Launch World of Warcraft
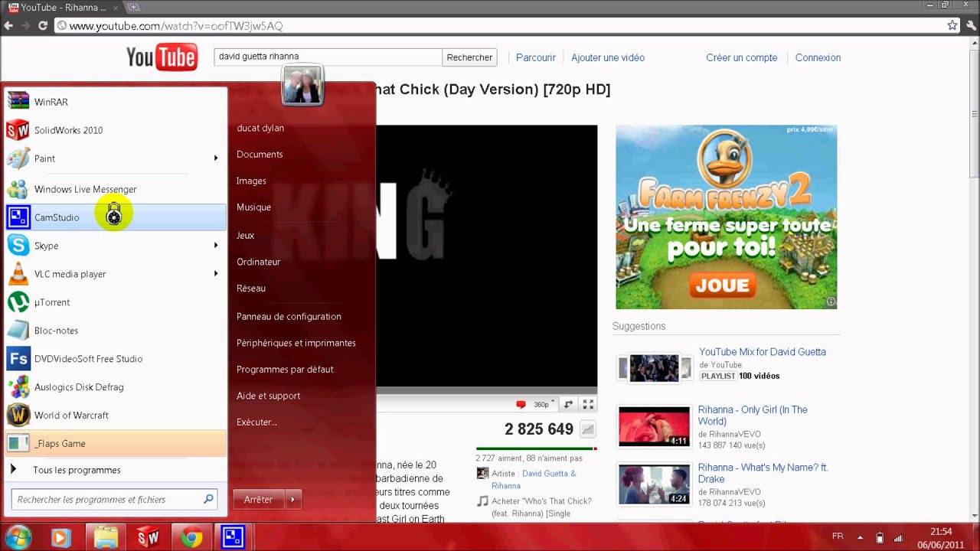980x551 pixels. click(x=115, y=416)
